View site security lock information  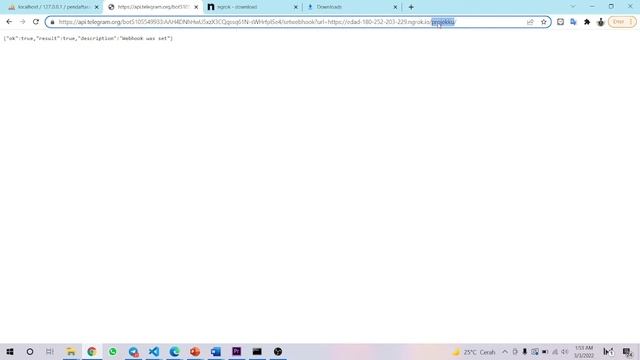[x=52, y=22]
